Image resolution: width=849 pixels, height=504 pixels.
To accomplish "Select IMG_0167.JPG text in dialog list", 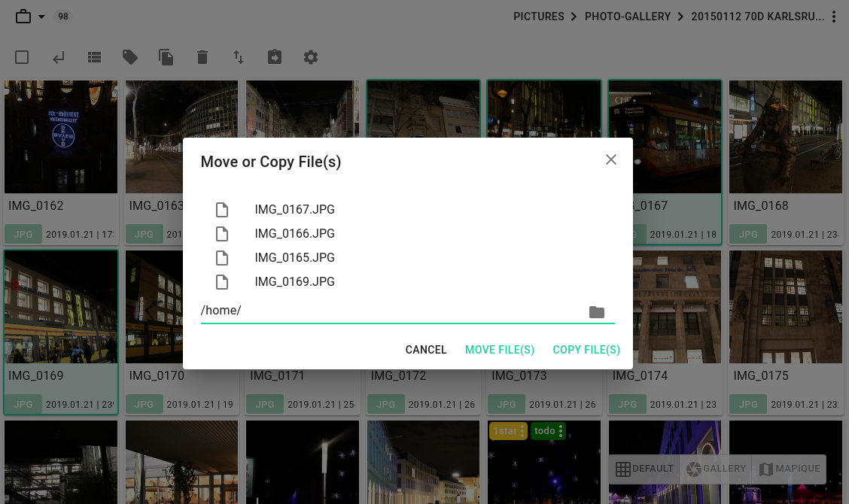I will (294, 210).
